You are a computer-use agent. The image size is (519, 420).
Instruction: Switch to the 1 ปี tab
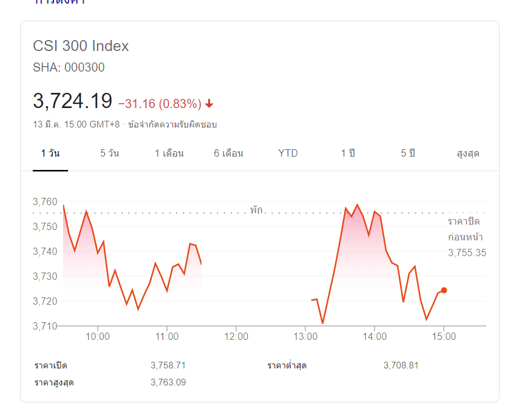pos(348,153)
